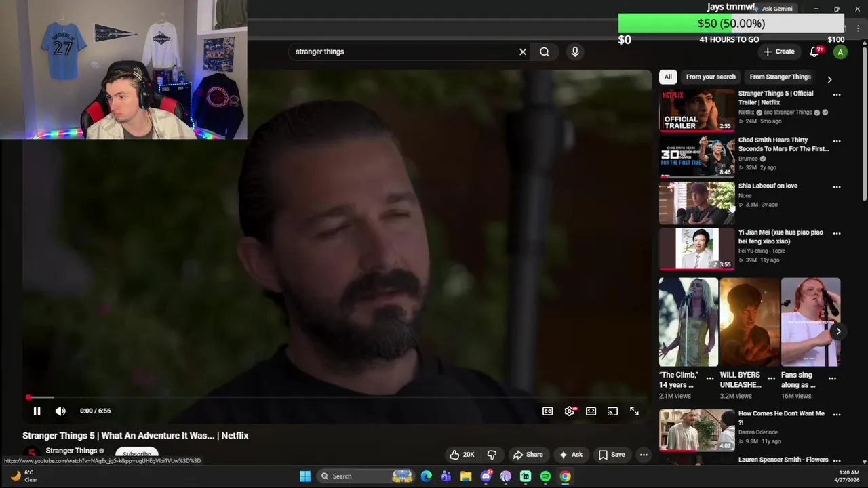
Task: Open options for Fans sing along short
Action: [x=832, y=378]
